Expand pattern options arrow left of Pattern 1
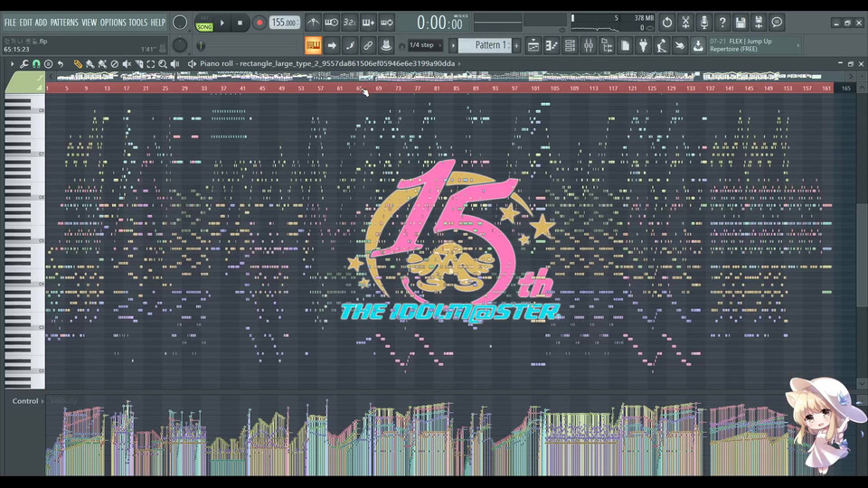The image size is (868, 488). [453, 45]
